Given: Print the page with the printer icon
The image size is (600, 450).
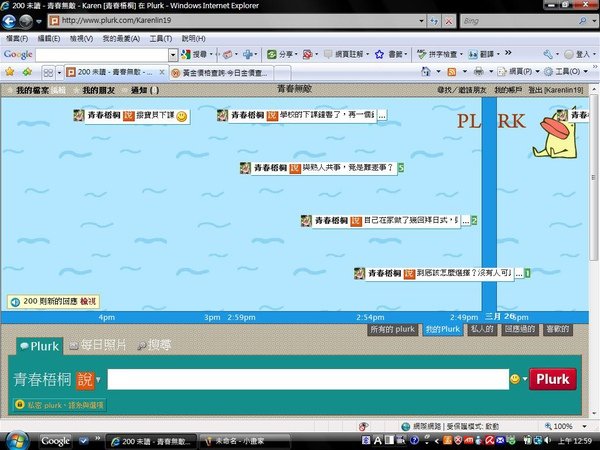Looking at the screenshot, I should 478,71.
